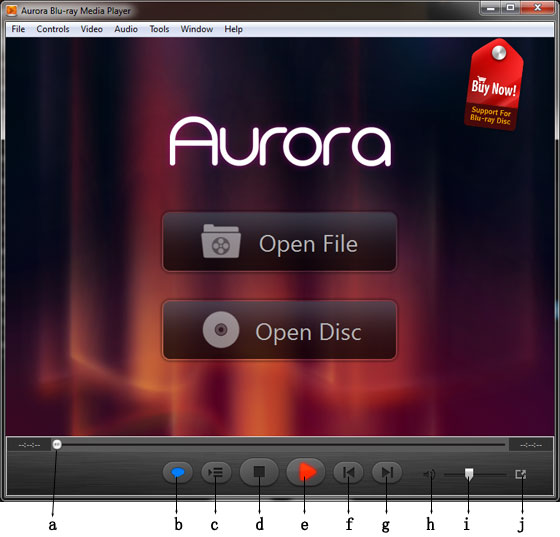
Task: Mute audio with the speaker icon
Action: tap(429, 474)
